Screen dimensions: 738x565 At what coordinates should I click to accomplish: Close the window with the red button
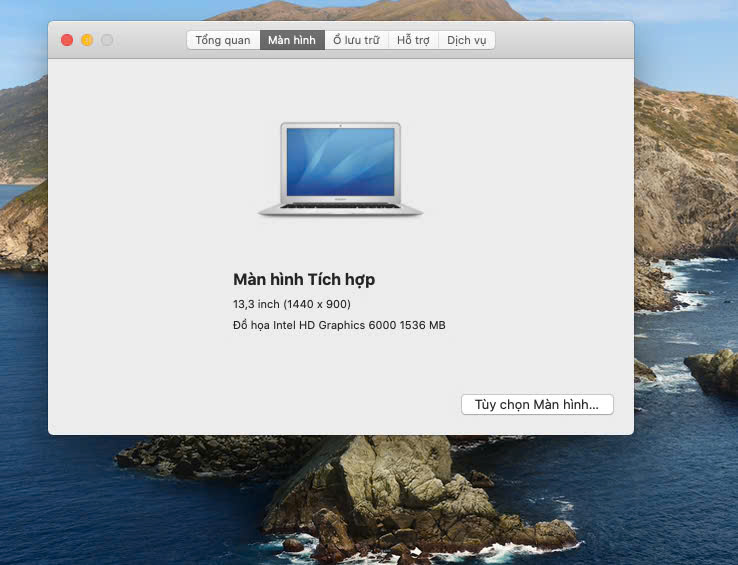coord(67,40)
